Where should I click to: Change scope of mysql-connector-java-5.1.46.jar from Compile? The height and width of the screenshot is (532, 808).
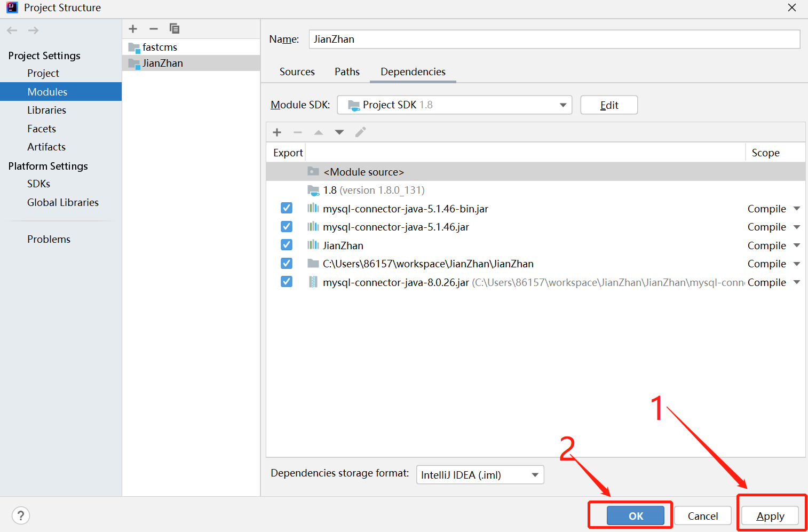click(773, 226)
